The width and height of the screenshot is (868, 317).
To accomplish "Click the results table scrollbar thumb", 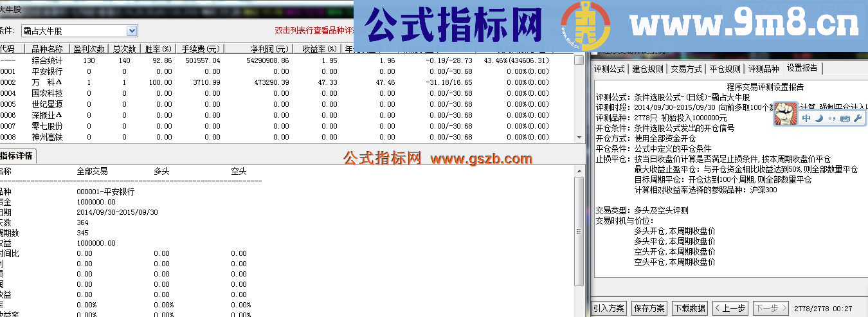I will pyautogui.click(x=579, y=61).
